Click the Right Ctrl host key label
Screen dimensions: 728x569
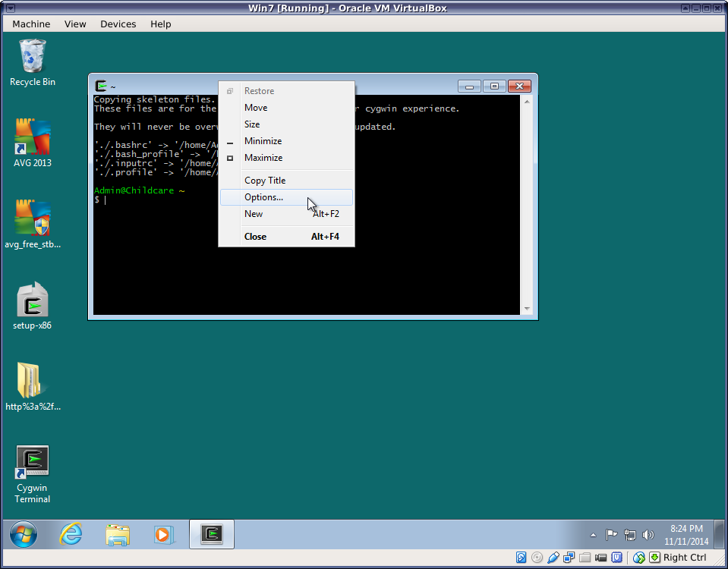[685, 558]
